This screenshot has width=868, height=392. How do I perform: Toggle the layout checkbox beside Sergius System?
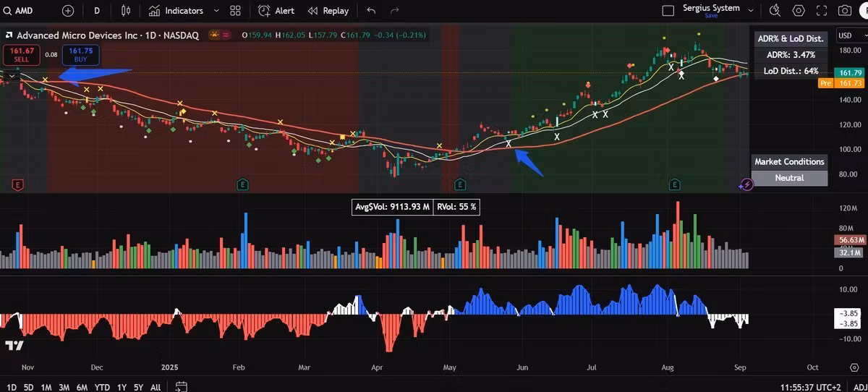[668, 11]
